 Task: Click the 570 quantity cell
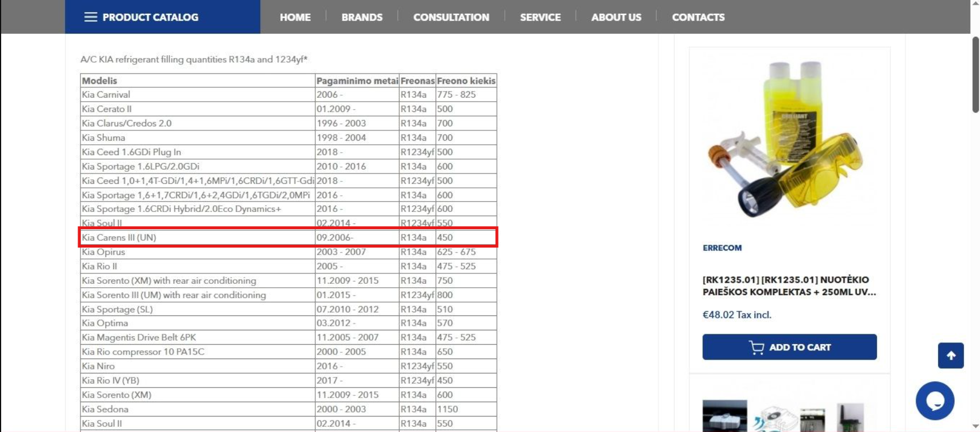pos(466,323)
